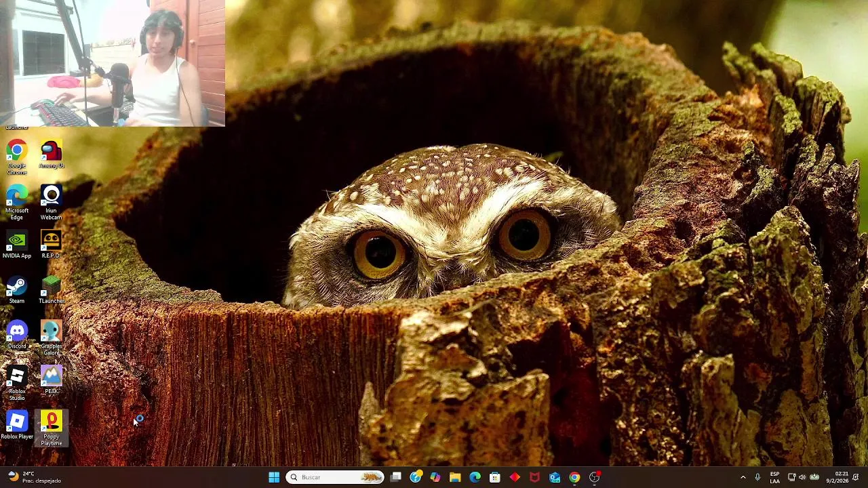Image resolution: width=868 pixels, height=488 pixels.
Task: Open the notifications bell icon
Action: 856,477
